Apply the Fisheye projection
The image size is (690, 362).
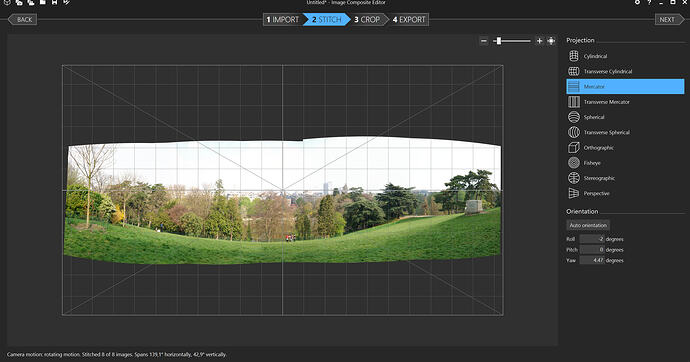(625, 163)
